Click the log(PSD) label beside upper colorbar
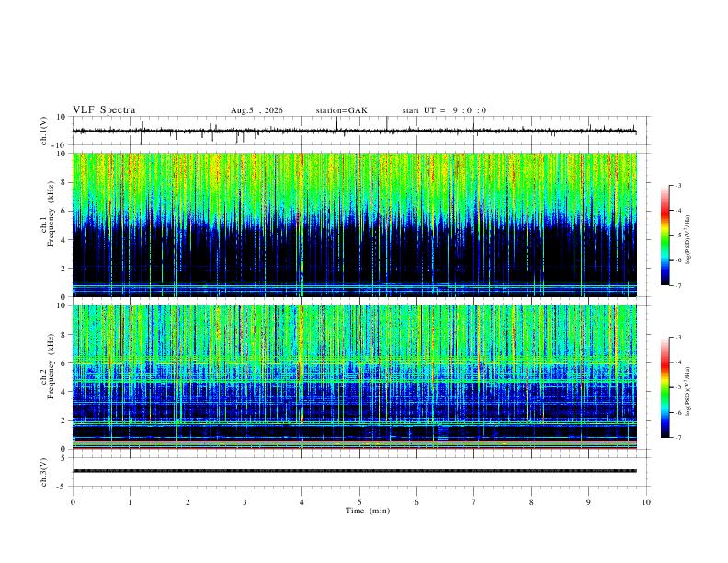Screen dimensions: 728x563 (x=688, y=239)
